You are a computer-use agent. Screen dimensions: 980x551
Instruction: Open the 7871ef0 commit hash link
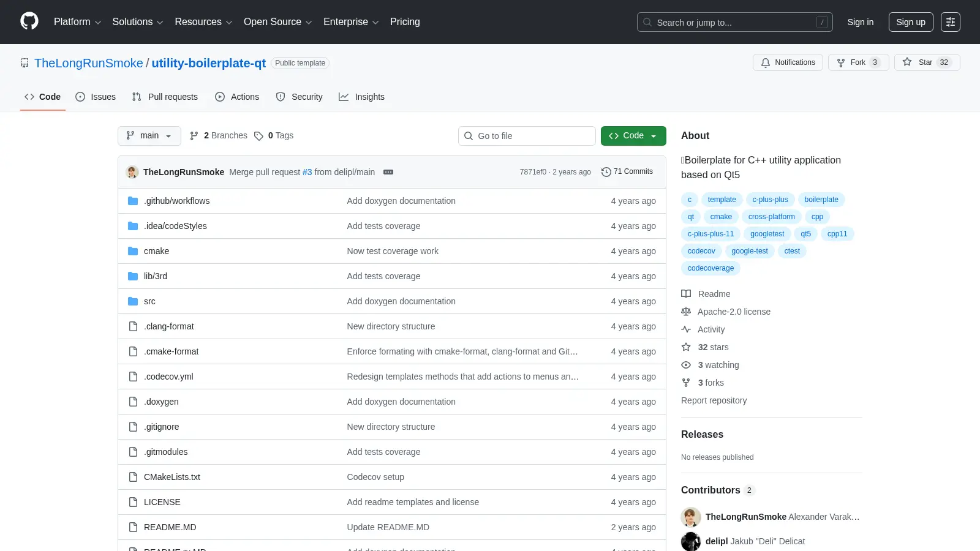(x=533, y=172)
